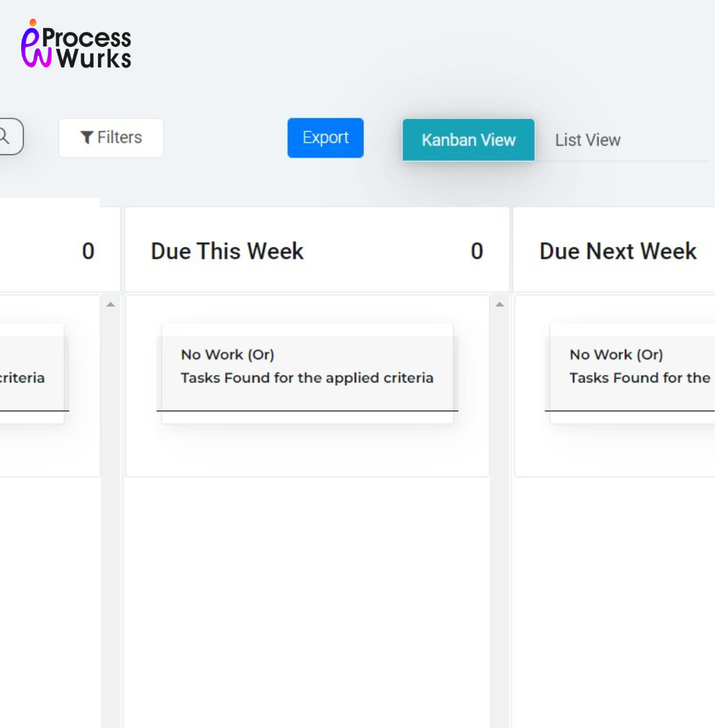The width and height of the screenshot is (715, 728).
Task: Click empty area below the Due Next Week card
Action: click(x=616, y=596)
